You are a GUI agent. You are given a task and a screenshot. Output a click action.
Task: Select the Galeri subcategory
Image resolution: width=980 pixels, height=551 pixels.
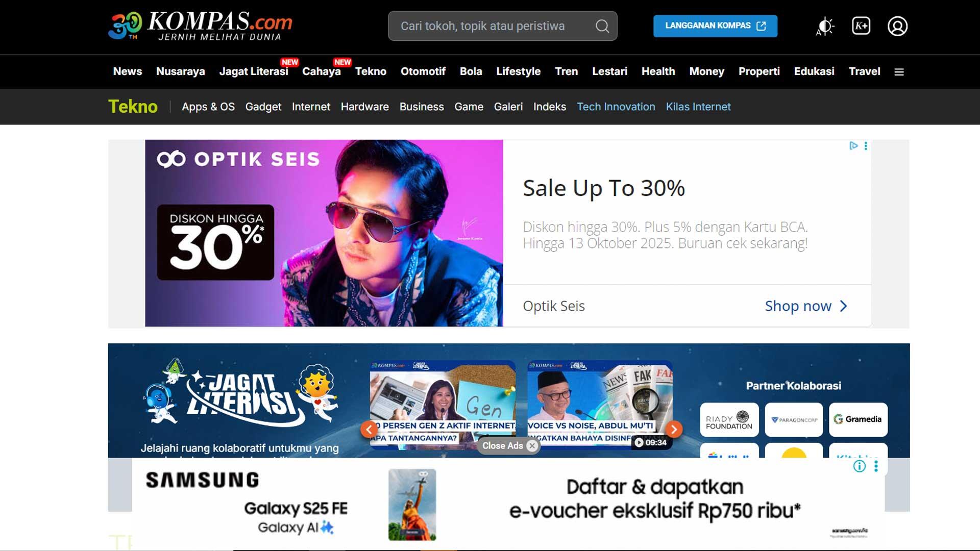(508, 107)
